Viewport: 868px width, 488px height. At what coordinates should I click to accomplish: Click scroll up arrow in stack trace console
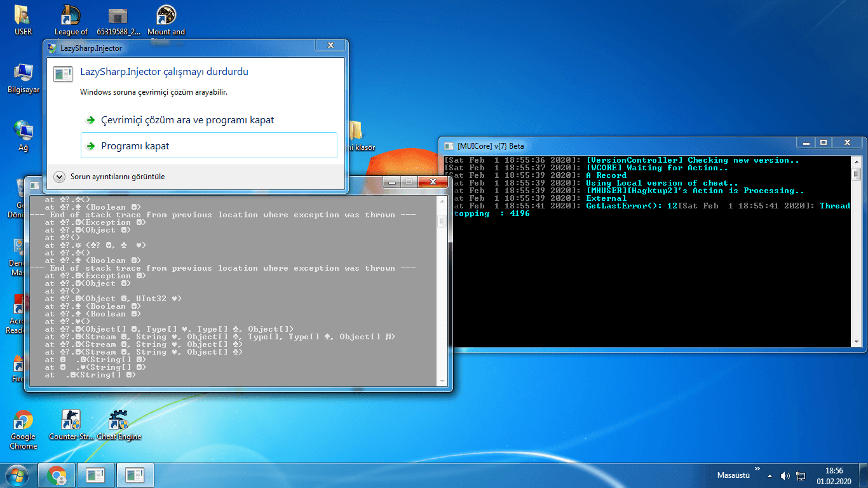tap(442, 201)
